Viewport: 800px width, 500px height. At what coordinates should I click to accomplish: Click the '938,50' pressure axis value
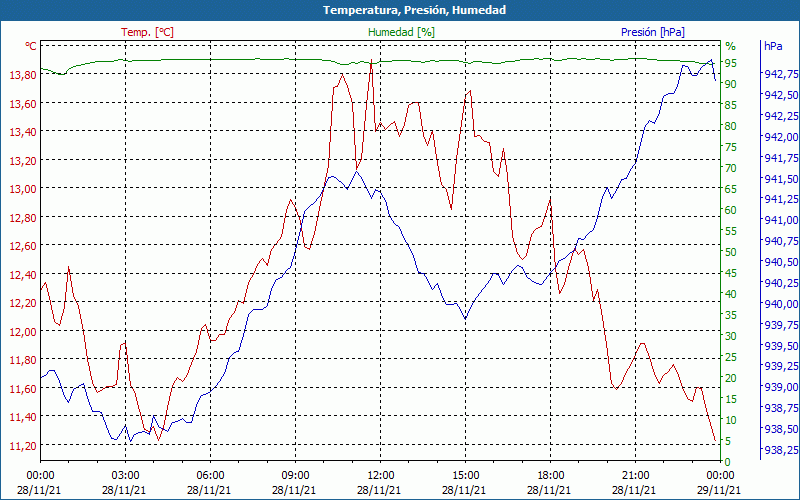click(x=782, y=429)
